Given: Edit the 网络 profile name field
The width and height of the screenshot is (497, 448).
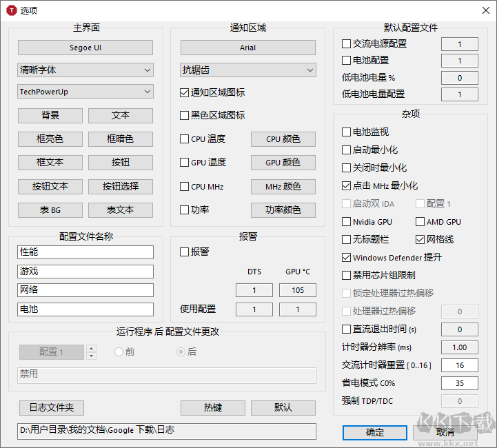Looking at the screenshot, I should (x=85, y=290).
